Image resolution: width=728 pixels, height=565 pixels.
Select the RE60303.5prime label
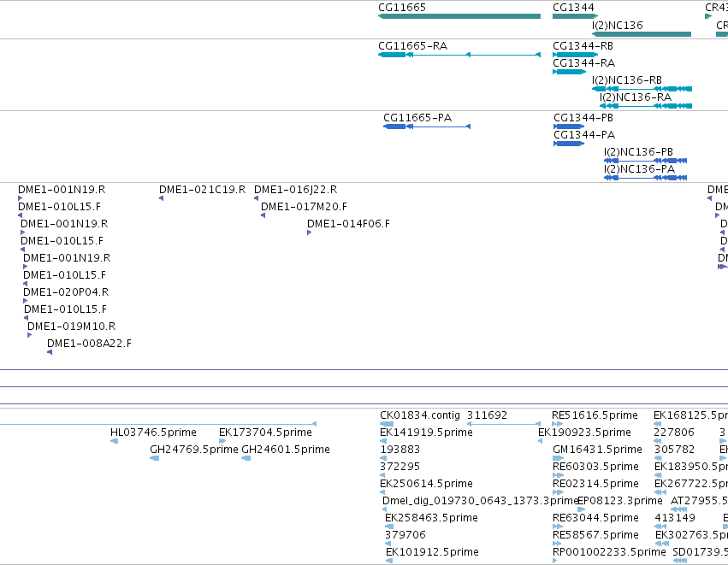click(x=595, y=467)
